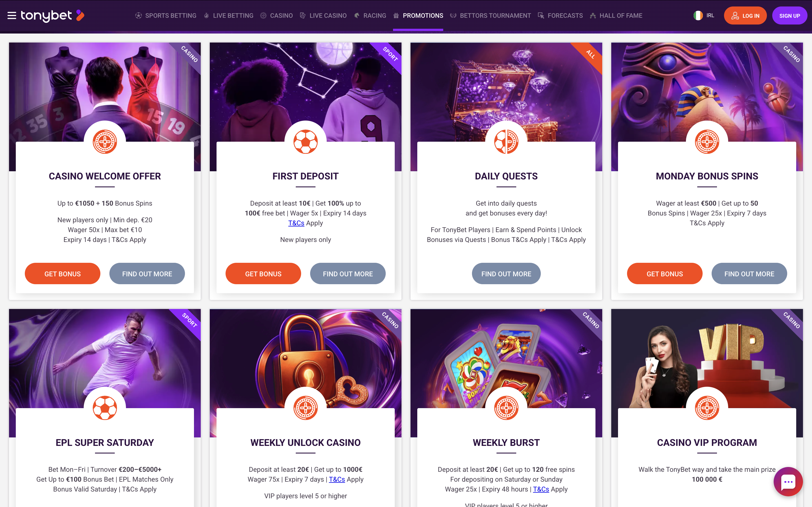Open the live chat bubble icon
This screenshot has width=812, height=507.
(788, 482)
